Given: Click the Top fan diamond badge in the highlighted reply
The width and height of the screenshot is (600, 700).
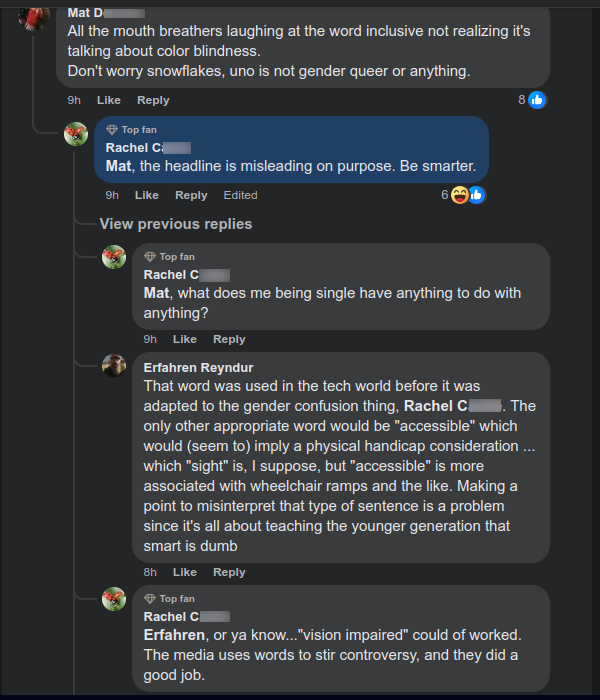Looking at the screenshot, I should click(112, 130).
